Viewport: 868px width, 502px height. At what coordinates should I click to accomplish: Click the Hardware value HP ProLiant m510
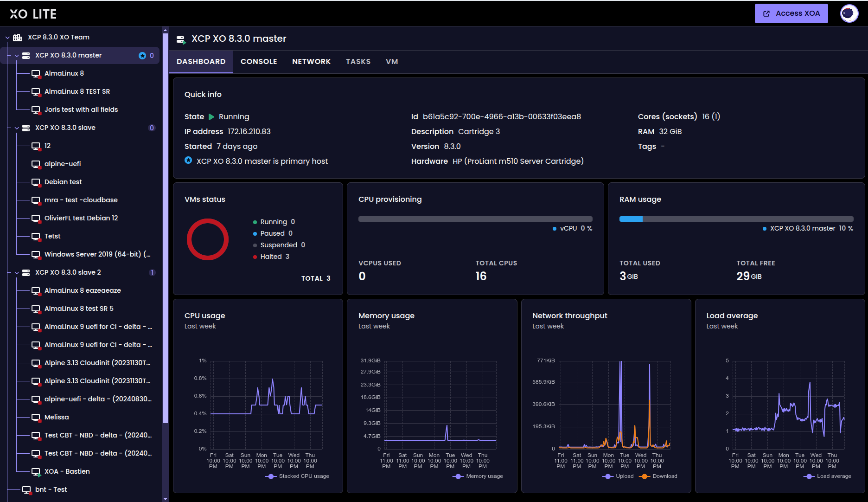click(x=518, y=161)
